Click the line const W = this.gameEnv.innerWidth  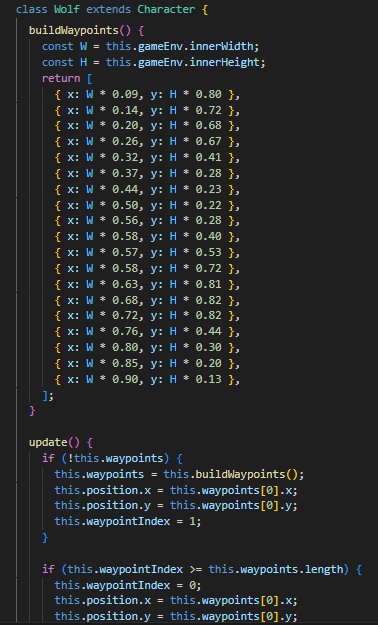tap(151, 47)
